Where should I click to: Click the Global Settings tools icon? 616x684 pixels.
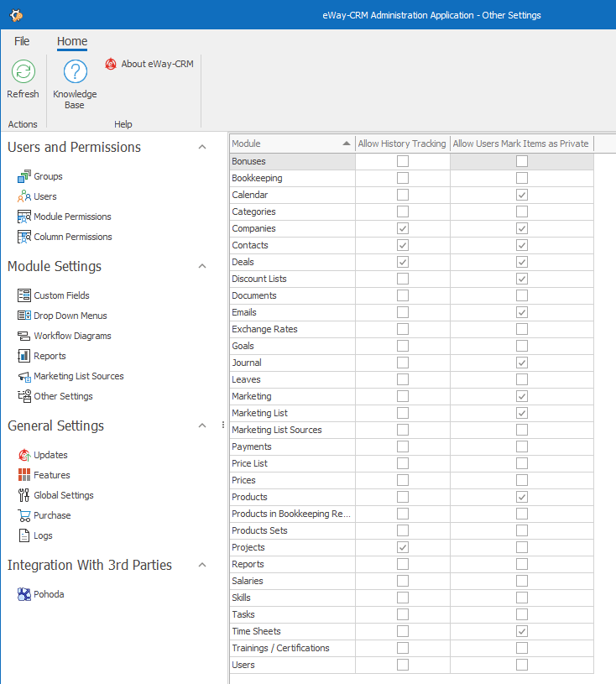coord(24,495)
